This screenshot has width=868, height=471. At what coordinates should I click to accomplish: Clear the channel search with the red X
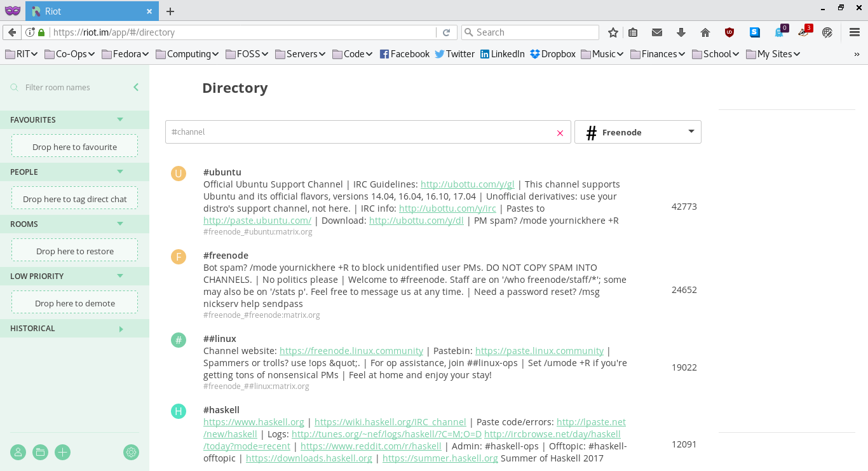[560, 133]
